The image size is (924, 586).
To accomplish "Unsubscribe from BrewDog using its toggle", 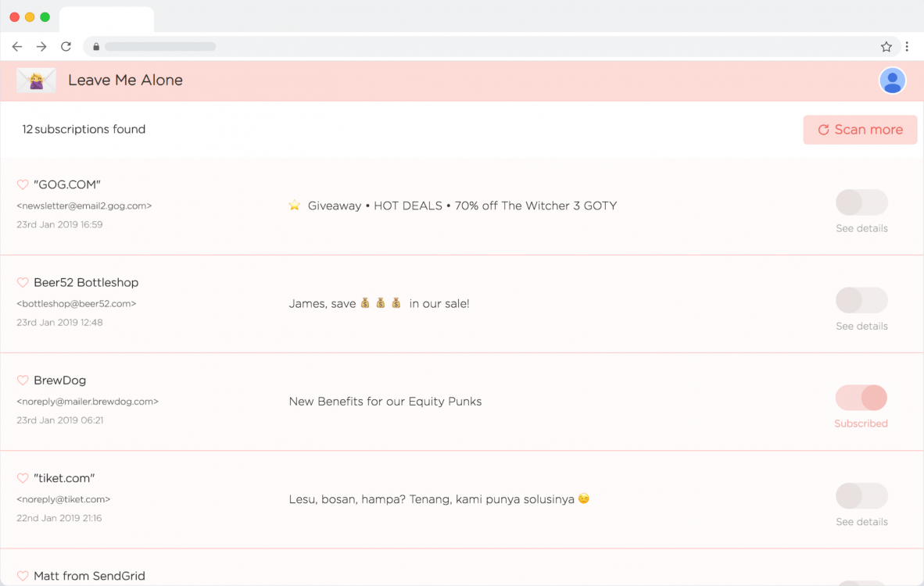I will (x=861, y=398).
